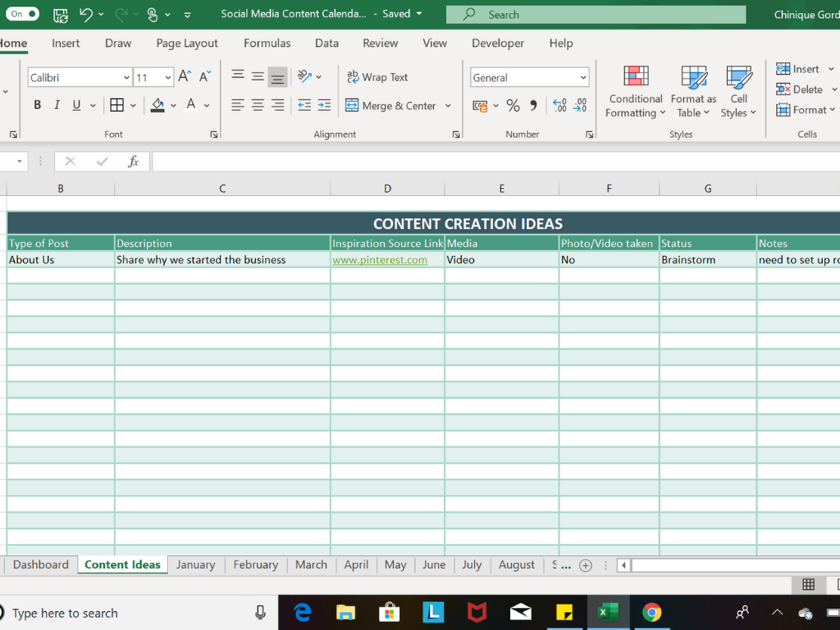
Task: Click the Undo icon in title bar
Action: point(86,14)
